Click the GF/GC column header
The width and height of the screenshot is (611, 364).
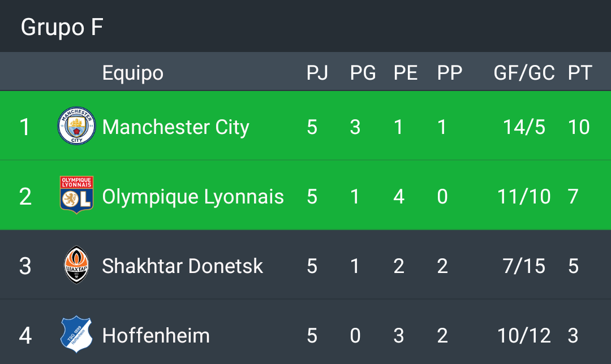pos(524,73)
